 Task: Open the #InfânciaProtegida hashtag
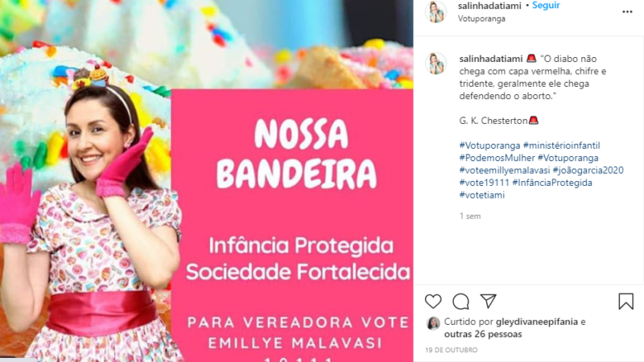coord(552,183)
